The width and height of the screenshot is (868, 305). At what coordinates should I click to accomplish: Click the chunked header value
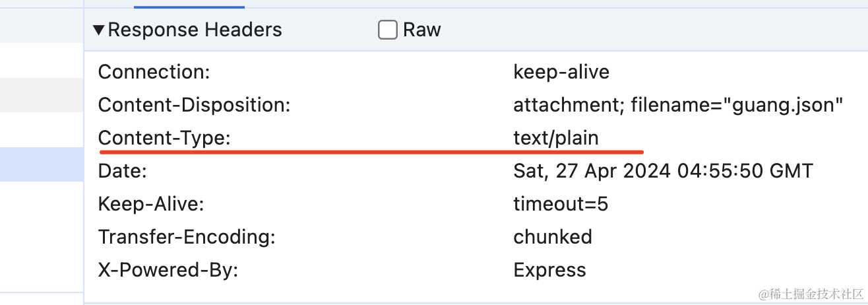click(553, 237)
